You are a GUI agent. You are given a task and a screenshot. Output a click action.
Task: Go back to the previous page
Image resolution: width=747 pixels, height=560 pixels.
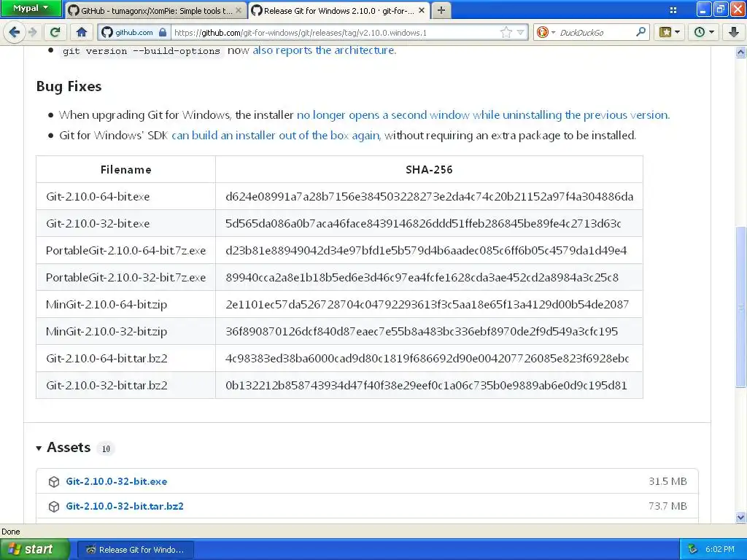pos(14,32)
